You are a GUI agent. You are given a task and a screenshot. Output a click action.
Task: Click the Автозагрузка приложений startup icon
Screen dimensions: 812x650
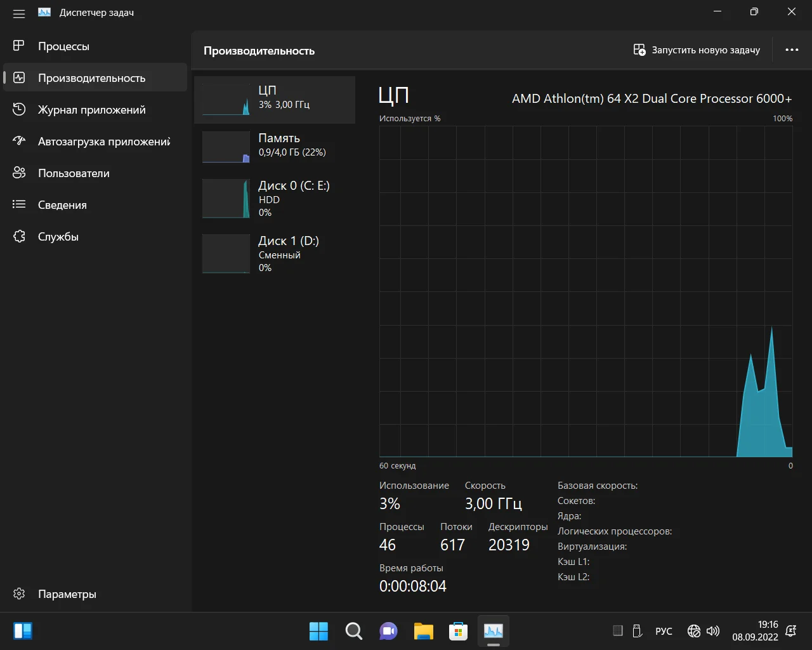(x=19, y=141)
